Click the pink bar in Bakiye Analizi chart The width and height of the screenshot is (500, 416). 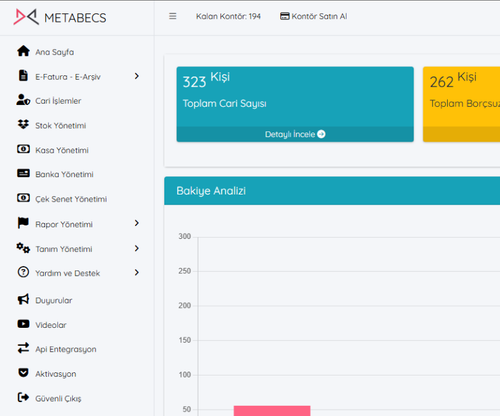coord(272,411)
